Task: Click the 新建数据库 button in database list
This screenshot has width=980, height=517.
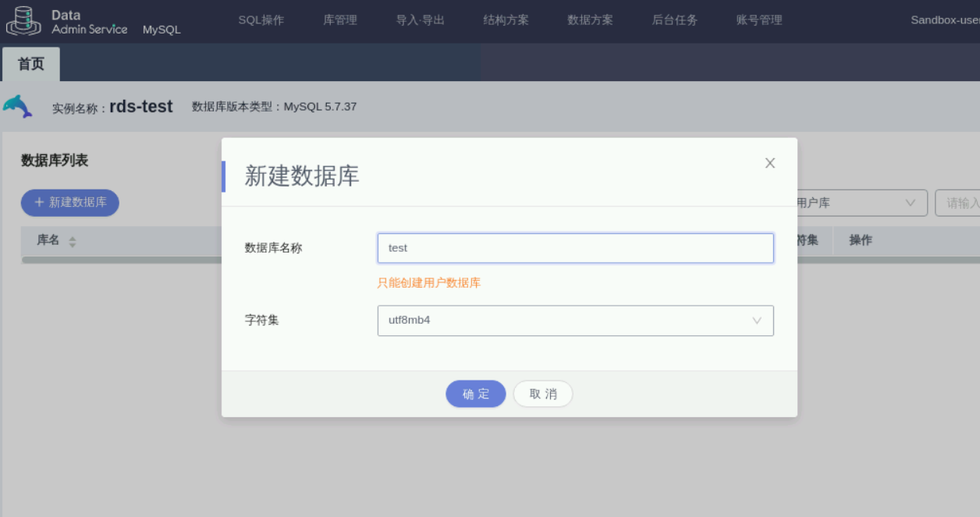Action: [x=70, y=203]
